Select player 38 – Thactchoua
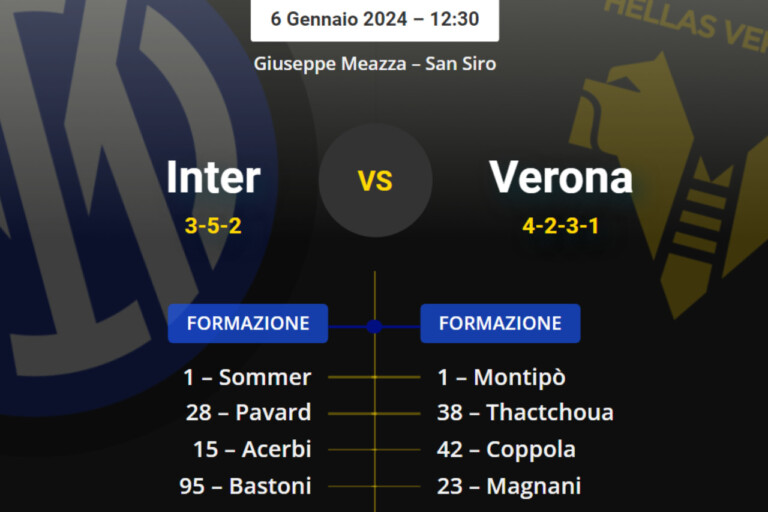 [x=525, y=413]
